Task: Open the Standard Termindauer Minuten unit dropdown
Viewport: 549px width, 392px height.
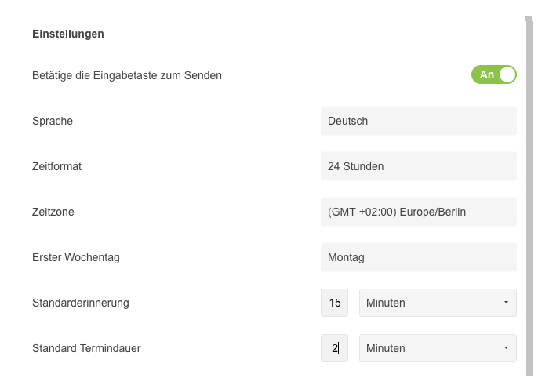Action: 438,348
